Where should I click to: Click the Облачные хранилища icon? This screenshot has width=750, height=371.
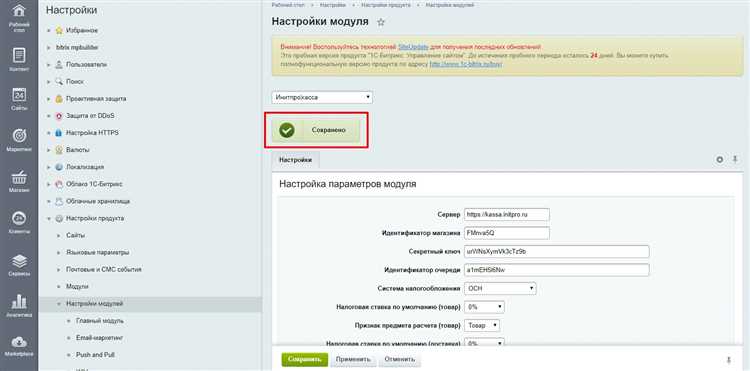coord(59,201)
